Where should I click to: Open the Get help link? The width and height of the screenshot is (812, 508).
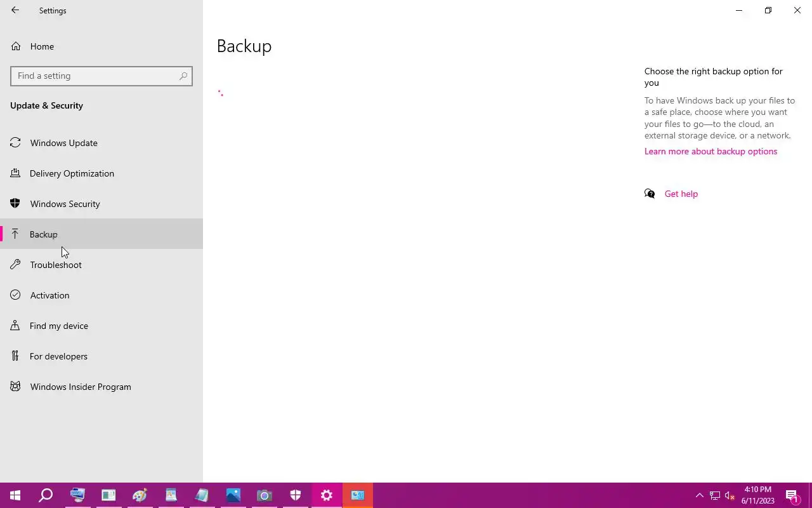(x=681, y=194)
